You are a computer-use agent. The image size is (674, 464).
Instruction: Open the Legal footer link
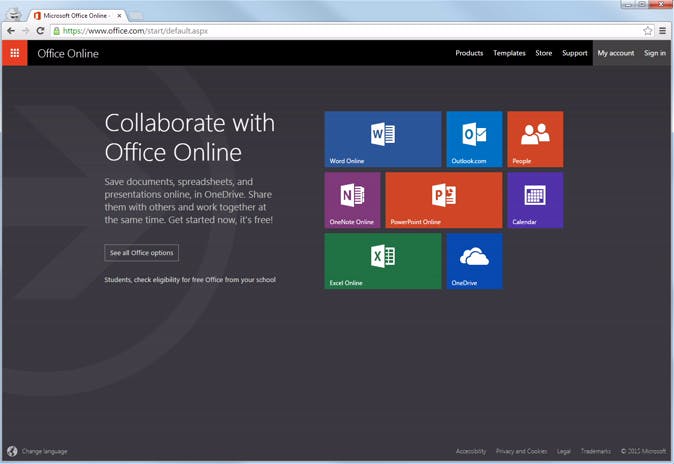tap(564, 451)
